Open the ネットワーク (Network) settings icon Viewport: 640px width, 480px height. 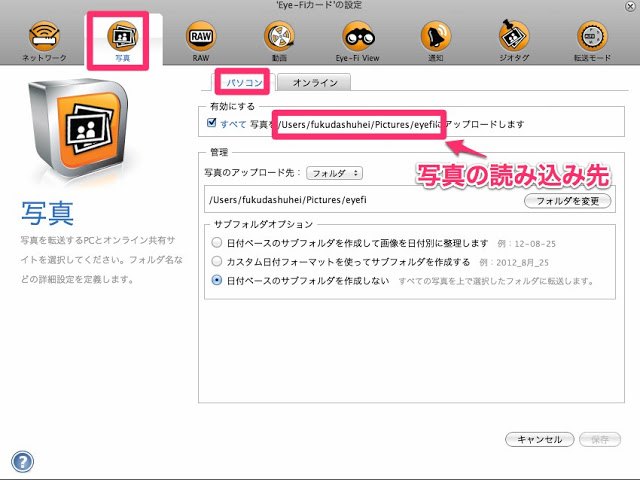(44, 41)
